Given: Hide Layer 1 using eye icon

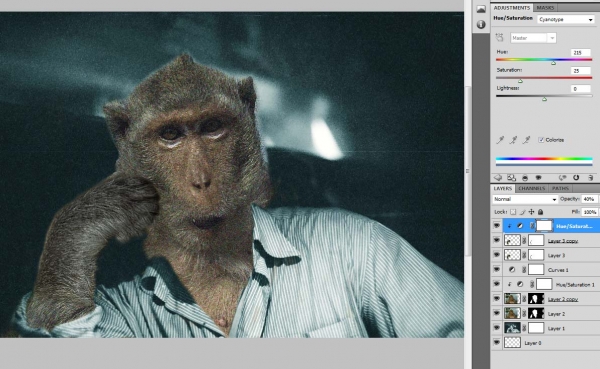Looking at the screenshot, I should 497,328.
